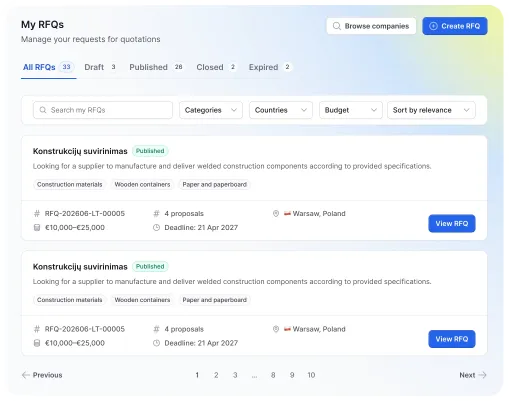Screen dimensions: 509x401
Task: Expand the Categories dropdown
Action: point(211,110)
